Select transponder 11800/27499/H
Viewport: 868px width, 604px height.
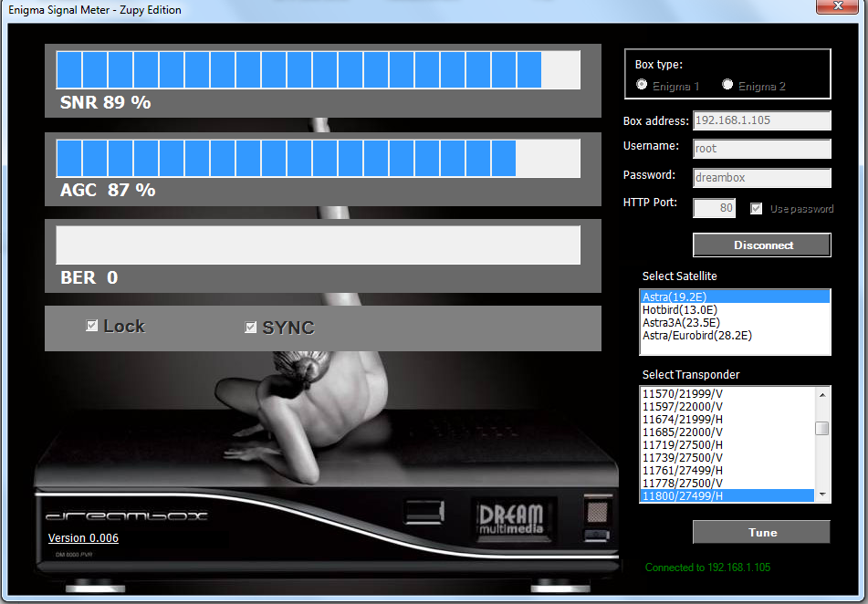tap(727, 495)
